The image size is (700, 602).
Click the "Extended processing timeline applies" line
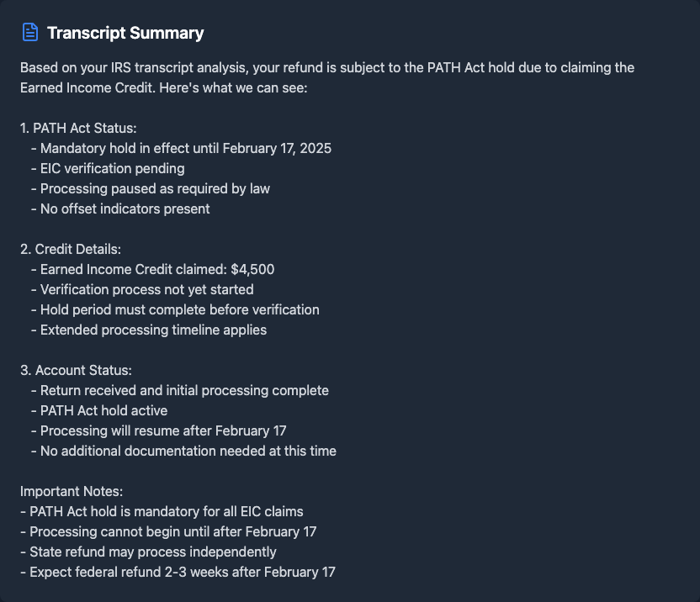coord(153,330)
